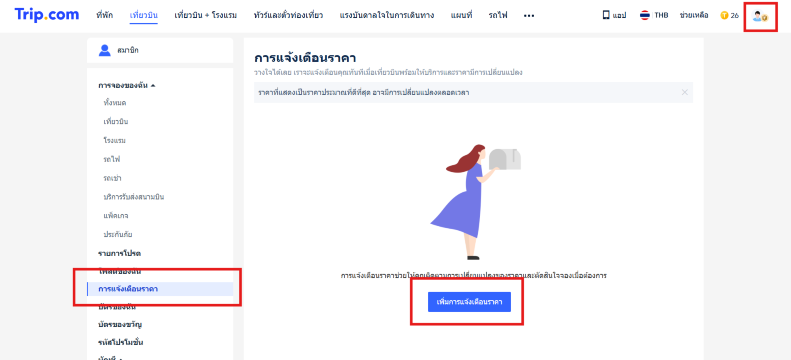The width and height of the screenshot is (791, 360).
Task: Select โรงแรม bookings in sidebar
Action: pos(115,140)
